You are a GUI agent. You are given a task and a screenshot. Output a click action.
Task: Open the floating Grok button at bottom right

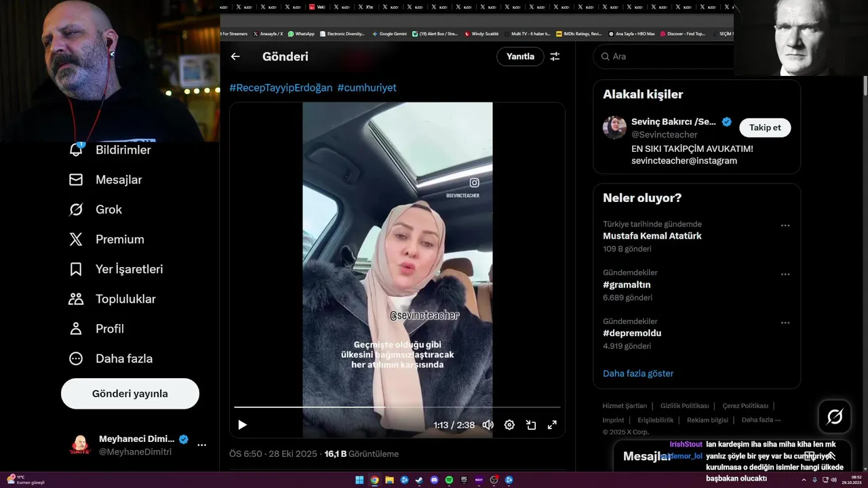(x=835, y=417)
